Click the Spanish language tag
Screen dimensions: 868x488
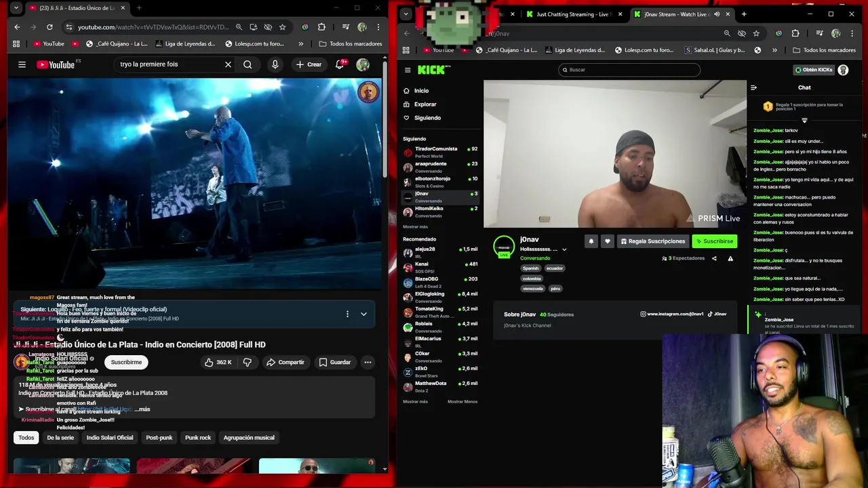point(530,268)
